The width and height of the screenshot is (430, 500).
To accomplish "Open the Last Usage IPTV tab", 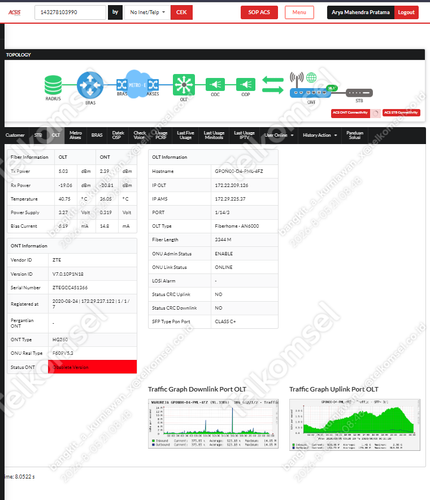I will (x=244, y=135).
